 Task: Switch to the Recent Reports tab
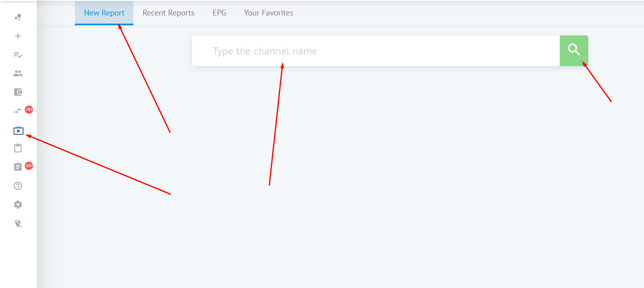169,13
